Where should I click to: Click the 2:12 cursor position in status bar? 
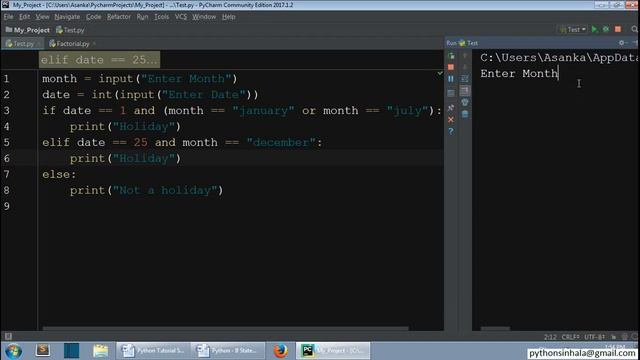pos(550,337)
